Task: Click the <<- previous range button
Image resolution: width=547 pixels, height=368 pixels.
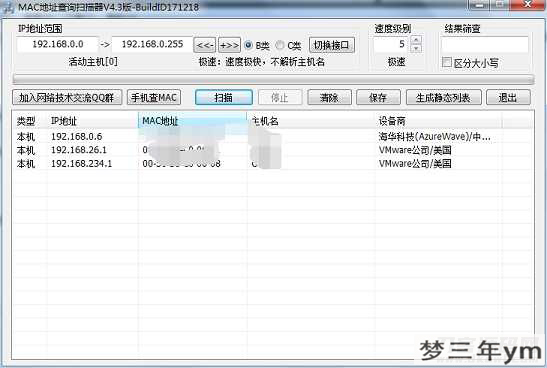Action: pos(205,45)
